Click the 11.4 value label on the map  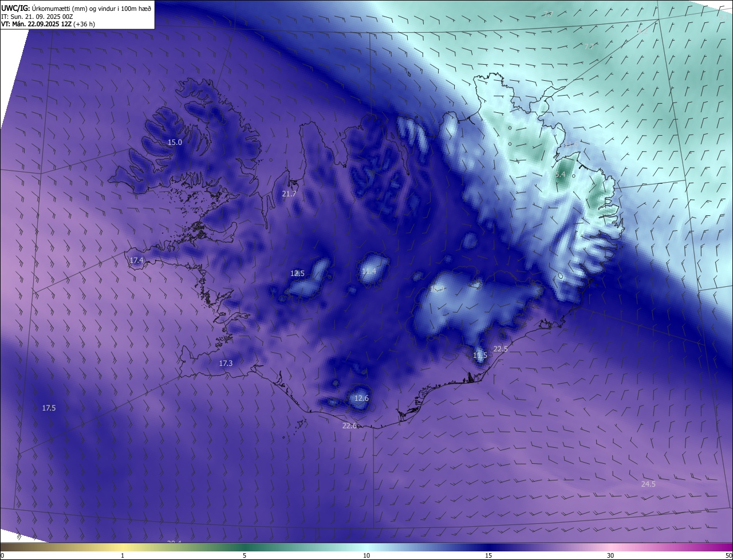point(369,271)
